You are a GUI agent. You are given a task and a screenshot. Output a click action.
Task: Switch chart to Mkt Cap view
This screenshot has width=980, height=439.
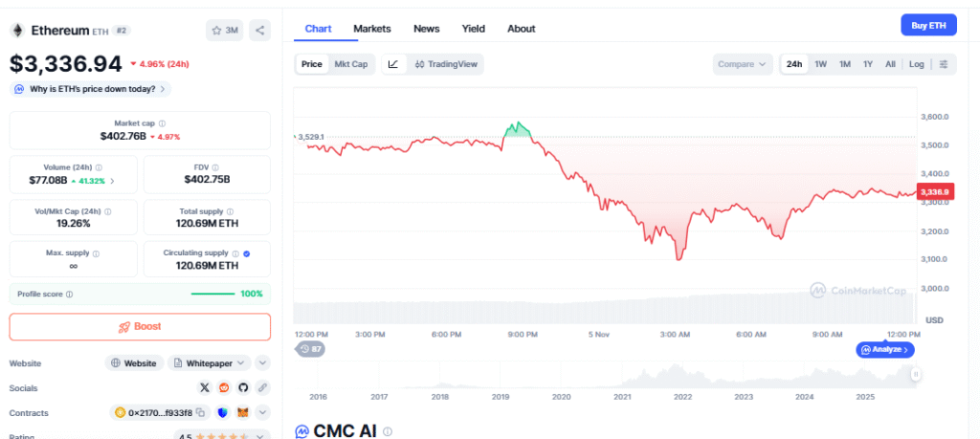[x=350, y=64]
